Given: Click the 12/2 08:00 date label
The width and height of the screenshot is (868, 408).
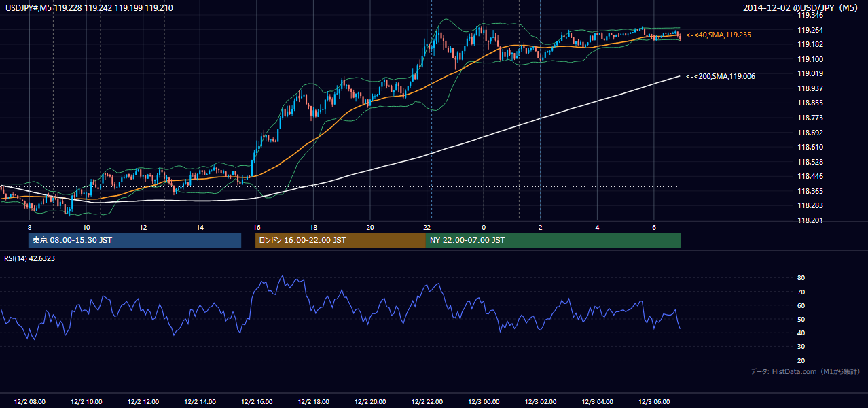Looking at the screenshot, I should tap(30, 401).
